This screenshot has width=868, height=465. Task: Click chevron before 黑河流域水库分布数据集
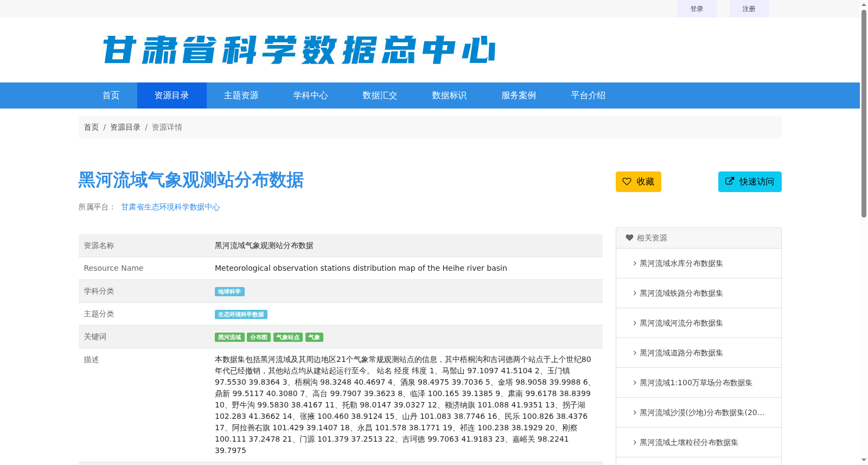pos(635,263)
